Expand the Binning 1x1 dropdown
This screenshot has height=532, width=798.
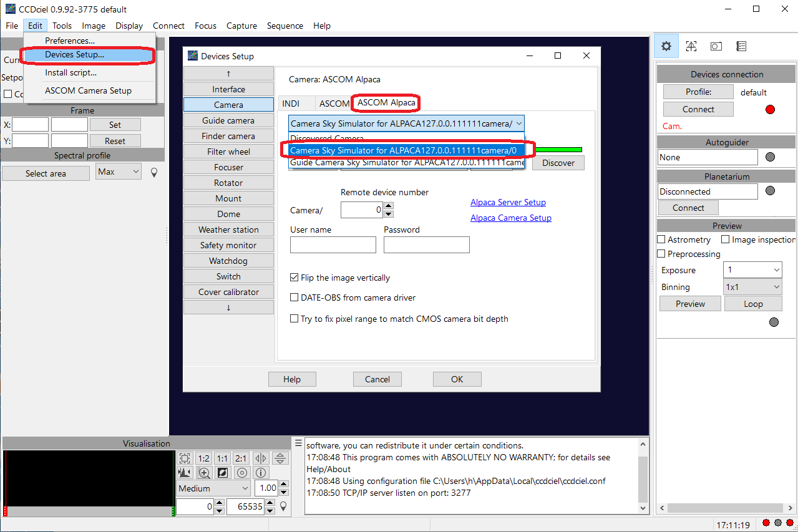coord(752,287)
